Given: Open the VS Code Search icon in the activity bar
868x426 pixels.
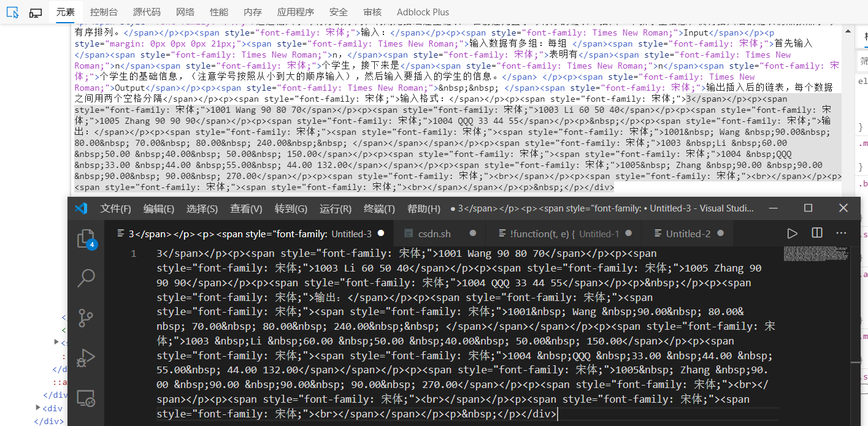Looking at the screenshot, I should pos(86,278).
